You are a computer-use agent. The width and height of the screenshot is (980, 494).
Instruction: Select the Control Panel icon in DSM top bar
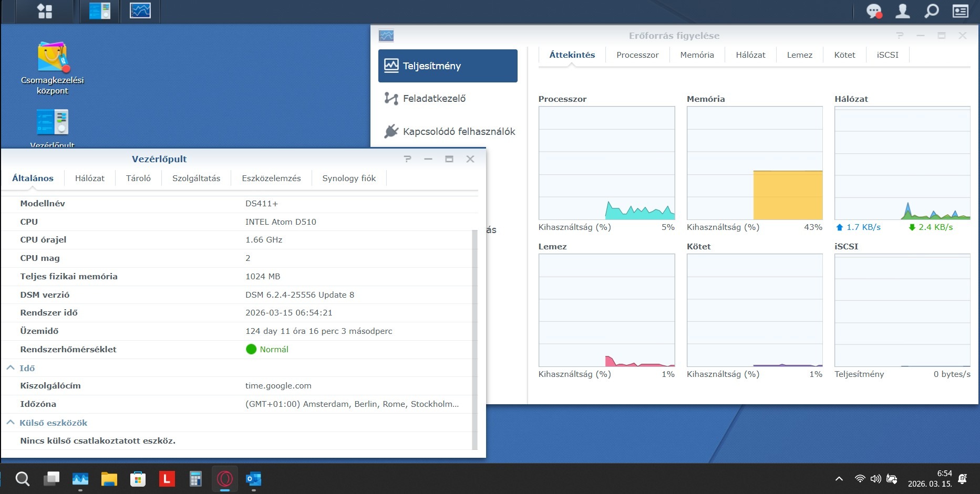pyautogui.click(x=100, y=11)
